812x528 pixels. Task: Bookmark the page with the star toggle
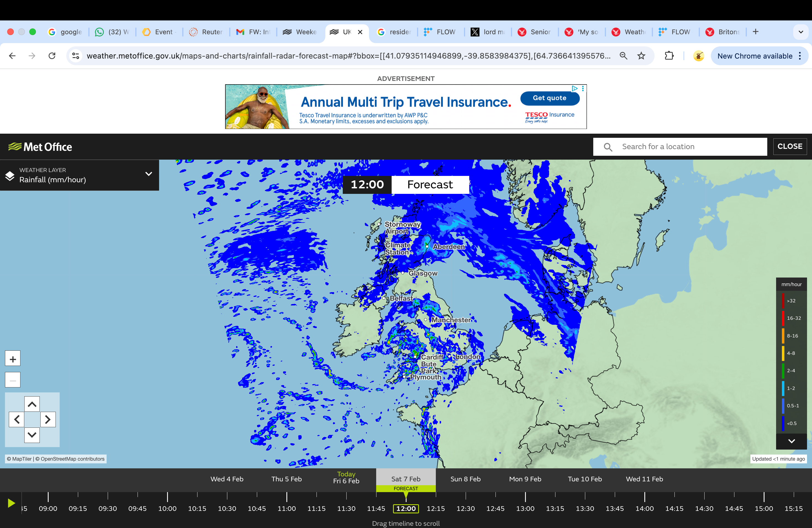641,56
